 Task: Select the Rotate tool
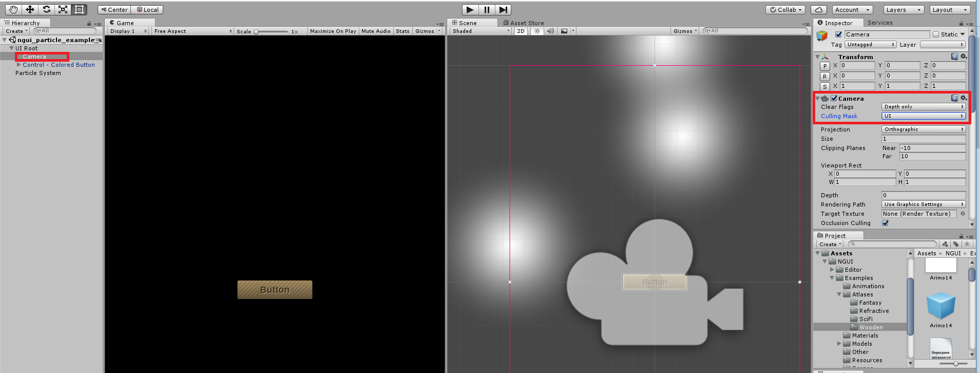(46, 9)
